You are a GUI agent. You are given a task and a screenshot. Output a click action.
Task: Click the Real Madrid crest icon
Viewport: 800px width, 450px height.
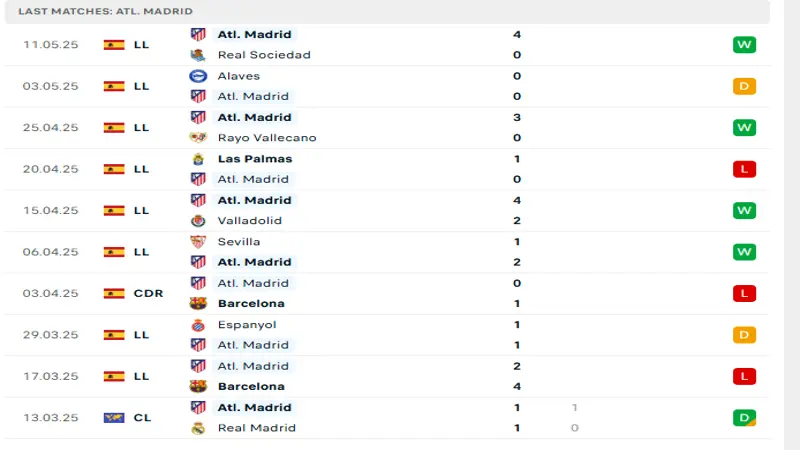coord(198,428)
